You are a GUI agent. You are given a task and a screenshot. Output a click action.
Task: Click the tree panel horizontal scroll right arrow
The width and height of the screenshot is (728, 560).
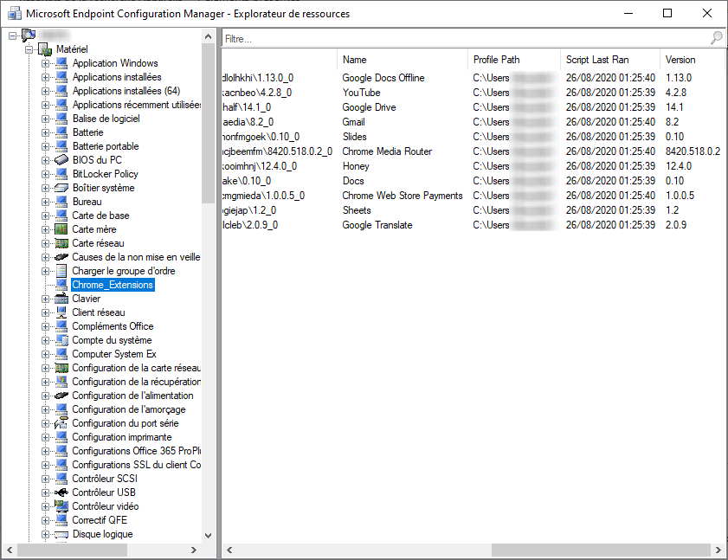pyautogui.click(x=194, y=550)
